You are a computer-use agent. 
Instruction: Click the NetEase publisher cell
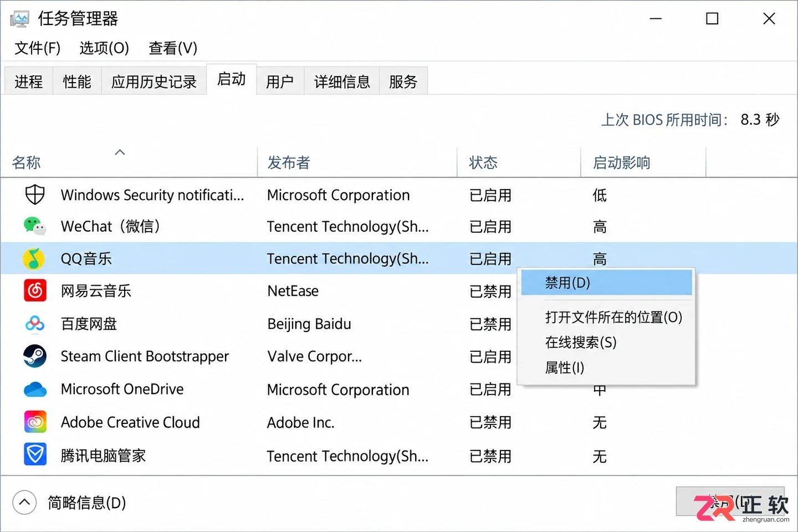click(x=293, y=291)
